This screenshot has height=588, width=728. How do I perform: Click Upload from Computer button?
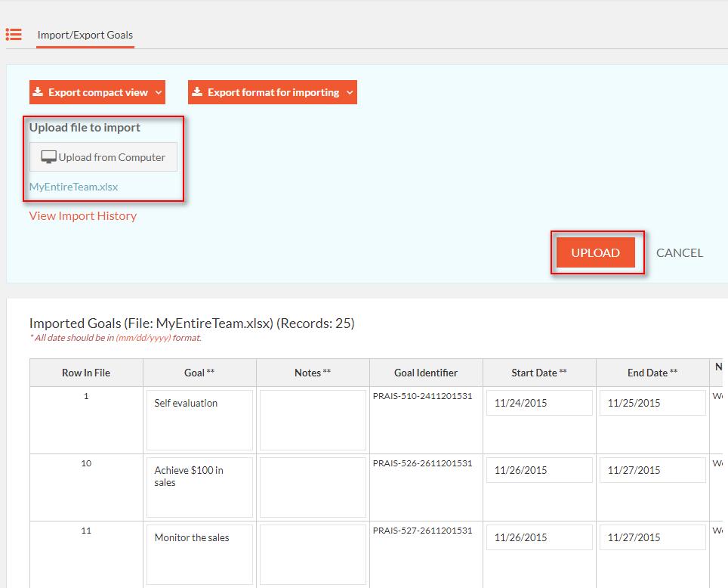tap(103, 157)
